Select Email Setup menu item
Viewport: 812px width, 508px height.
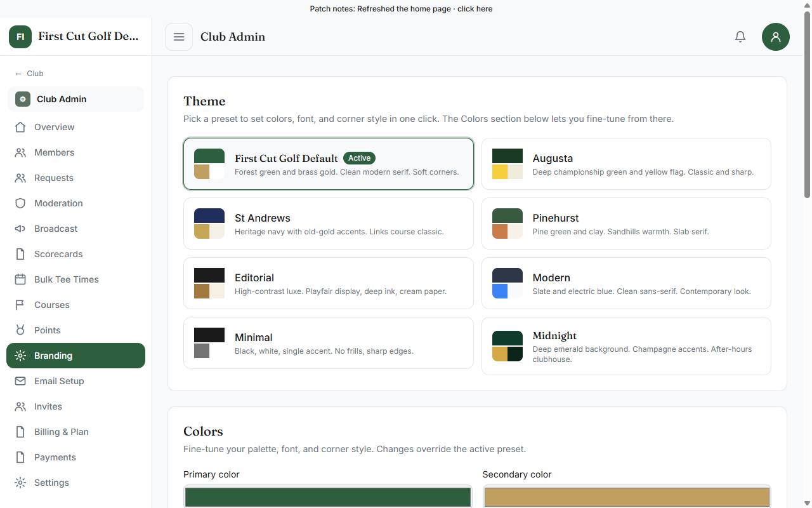coord(76,381)
